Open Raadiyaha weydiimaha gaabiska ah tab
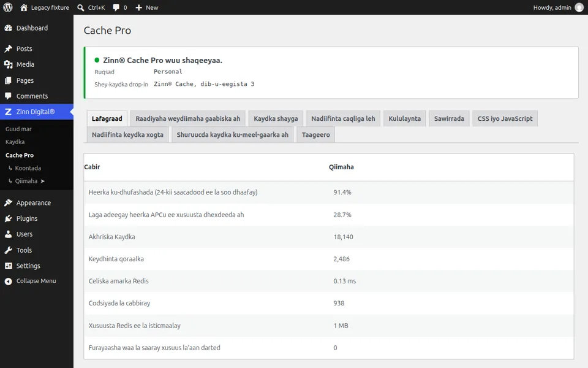The image size is (588, 368). (188, 118)
